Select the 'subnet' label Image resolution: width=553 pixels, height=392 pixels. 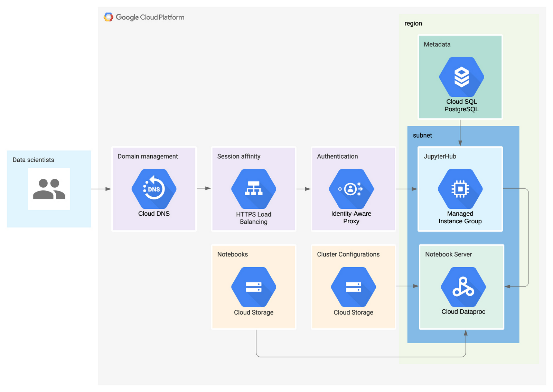(x=422, y=135)
